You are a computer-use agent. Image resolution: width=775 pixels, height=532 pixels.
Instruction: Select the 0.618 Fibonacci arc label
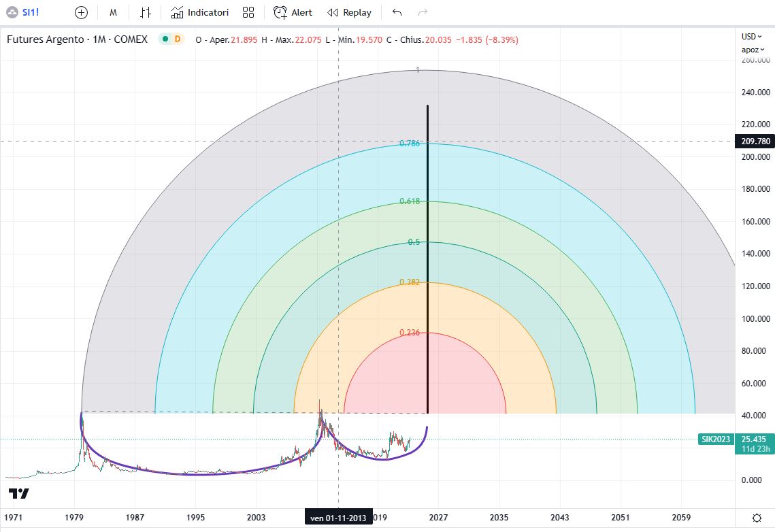410,201
